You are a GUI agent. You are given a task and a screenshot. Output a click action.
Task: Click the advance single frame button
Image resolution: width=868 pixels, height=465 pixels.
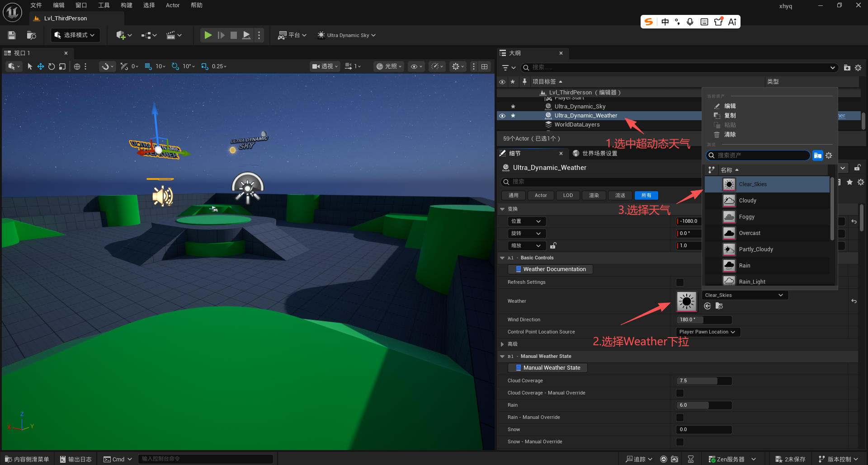(x=221, y=35)
